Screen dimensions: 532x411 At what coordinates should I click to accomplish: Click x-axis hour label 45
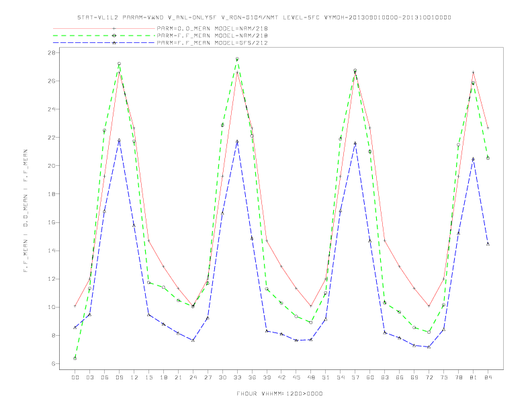pyautogui.click(x=296, y=377)
